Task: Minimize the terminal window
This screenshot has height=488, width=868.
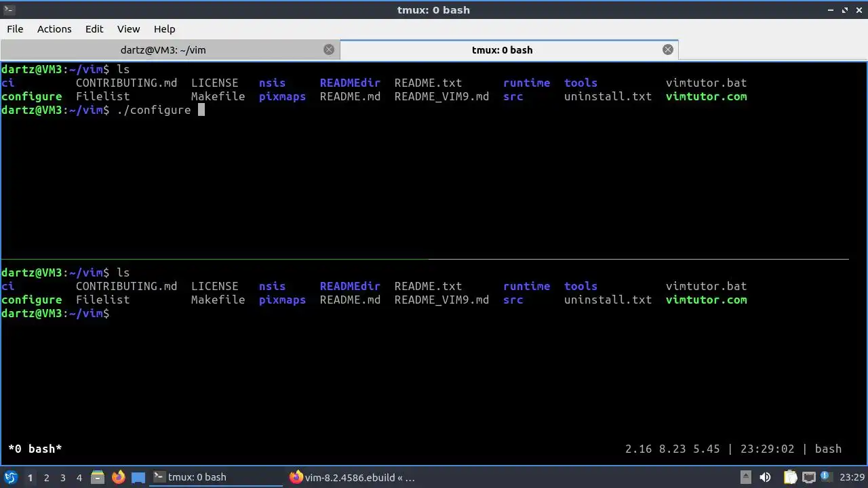Action: [x=831, y=9]
